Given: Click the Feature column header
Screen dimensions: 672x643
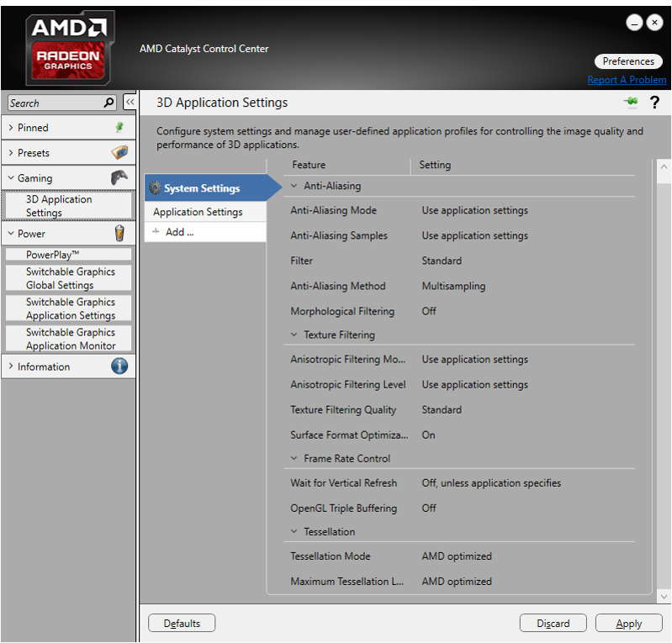Looking at the screenshot, I should pyautogui.click(x=309, y=165).
